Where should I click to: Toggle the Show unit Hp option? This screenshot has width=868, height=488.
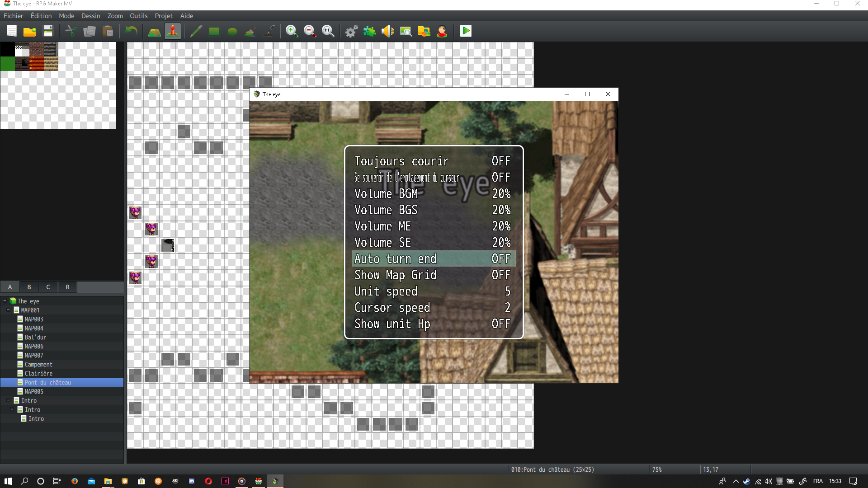pyautogui.click(x=434, y=324)
